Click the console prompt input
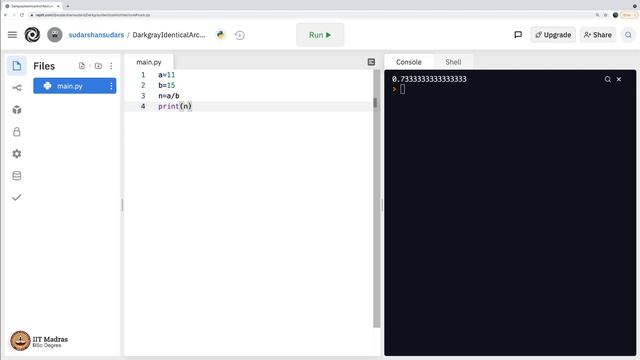640x360 pixels. point(402,89)
